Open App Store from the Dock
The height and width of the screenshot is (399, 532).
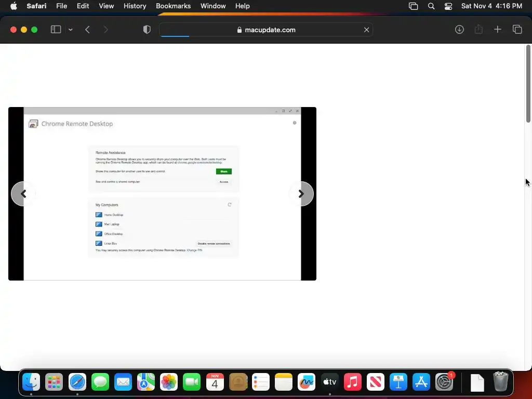421,382
